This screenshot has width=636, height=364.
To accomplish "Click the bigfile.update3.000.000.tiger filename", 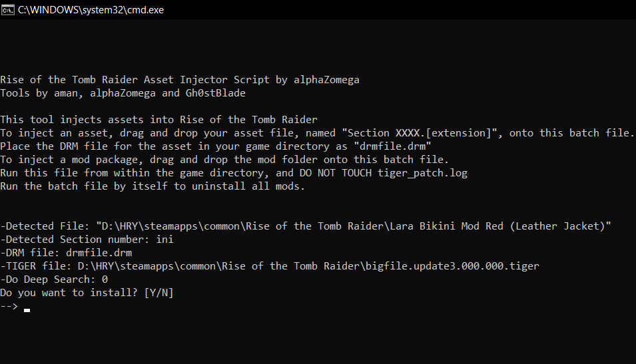I will pos(452,266).
